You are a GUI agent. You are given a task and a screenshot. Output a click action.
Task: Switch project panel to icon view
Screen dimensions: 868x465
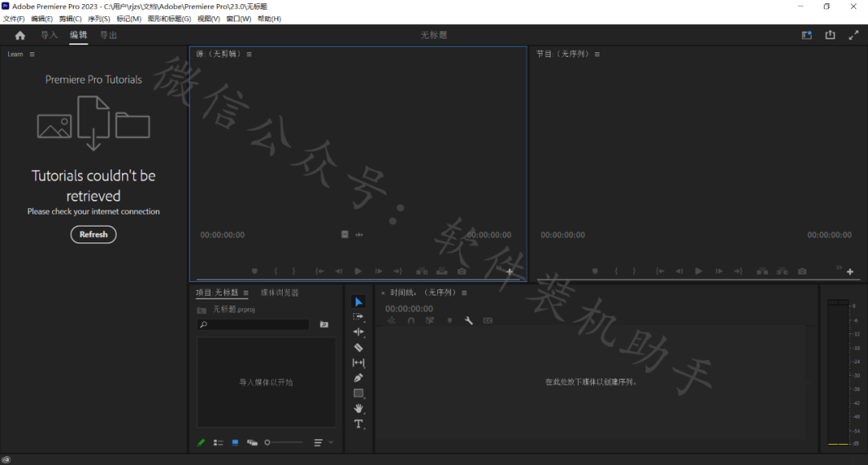point(235,443)
